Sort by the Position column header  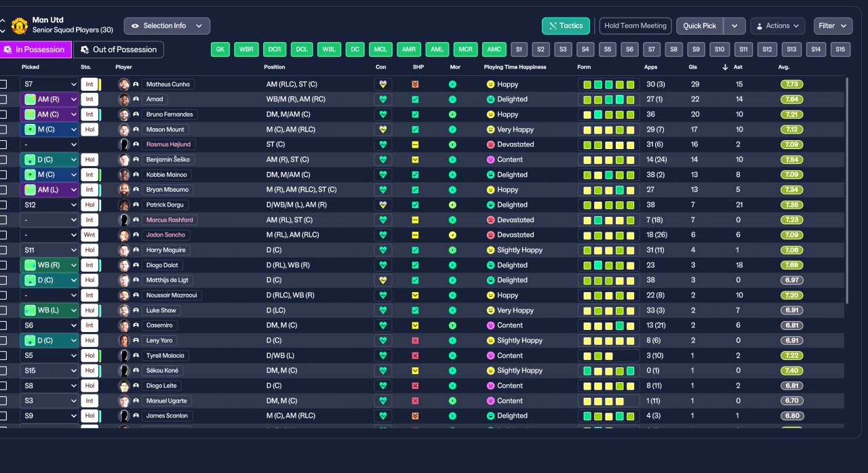[x=275, y=67]
